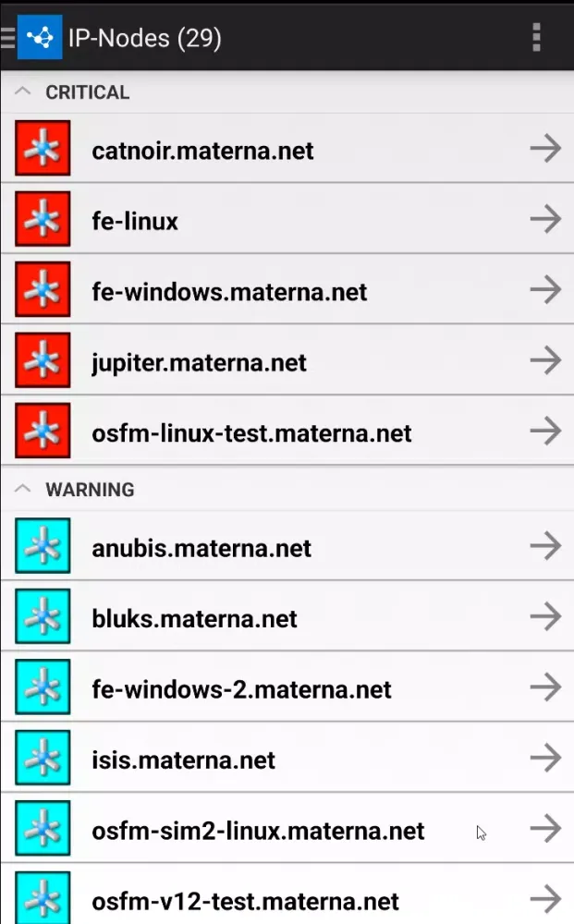Tap the blue IP-Nodes app icon
The height and width of the screenshot is (924, 574).
pos(40,37)
